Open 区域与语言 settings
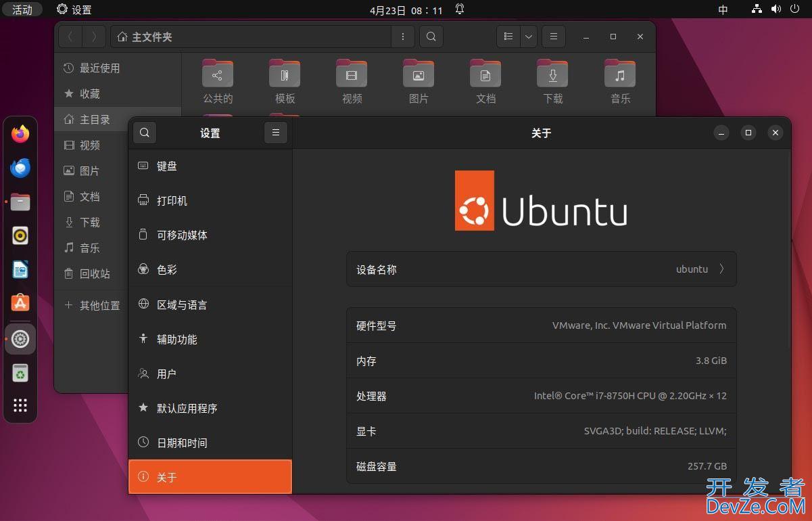 coord(210,304)
